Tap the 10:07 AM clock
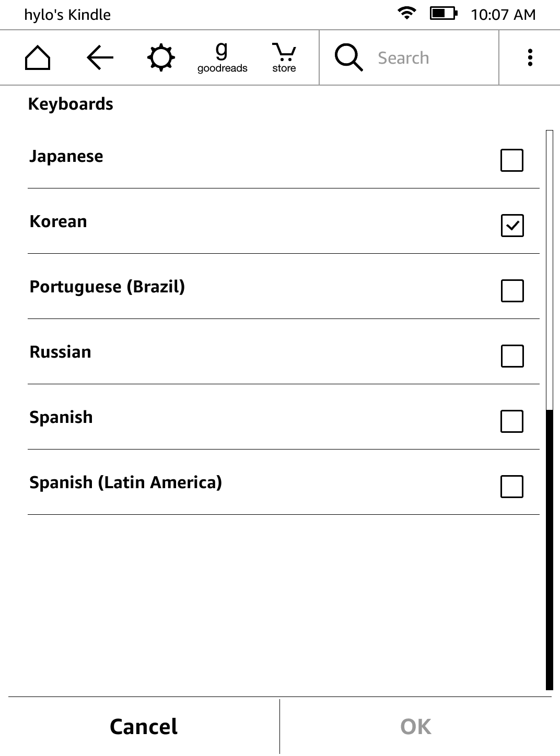 coord(503,15)
